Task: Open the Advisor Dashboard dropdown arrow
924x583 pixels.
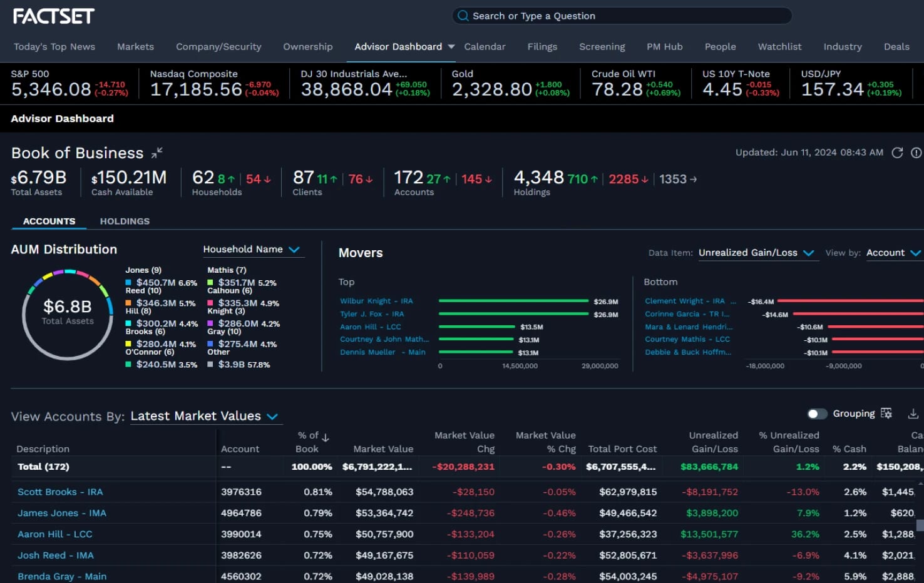Action: coord(451,47)
